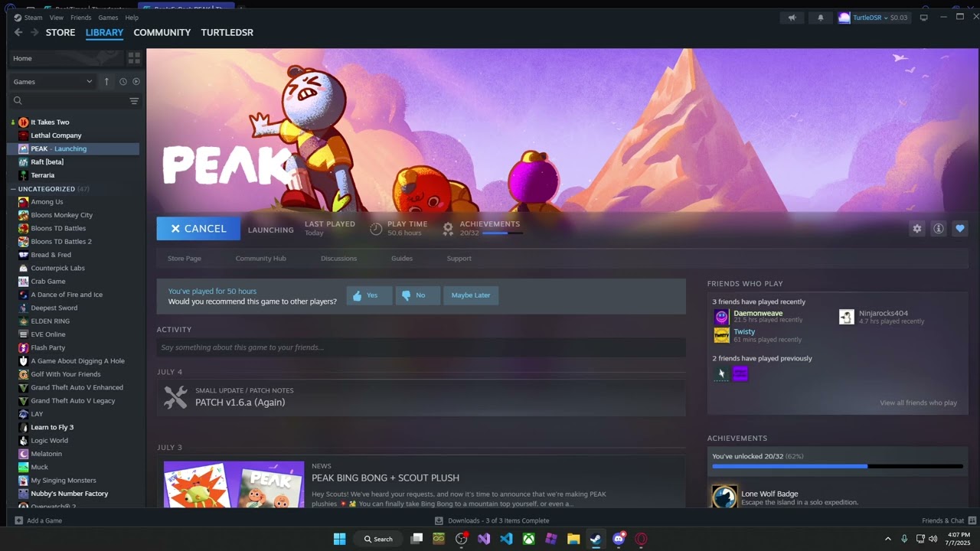This screenshot has width=980, height=551.
Task: Open the collections grid view icon
Action: coord(134,58)
